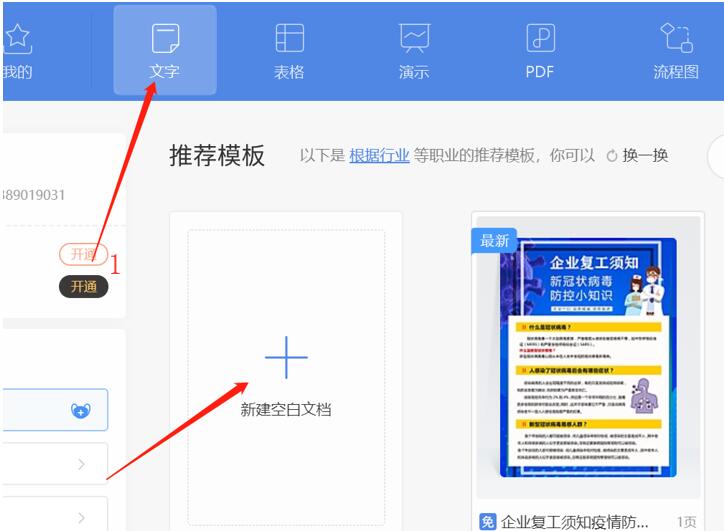Click the outlined orange 开通 button

pos(84,254)
